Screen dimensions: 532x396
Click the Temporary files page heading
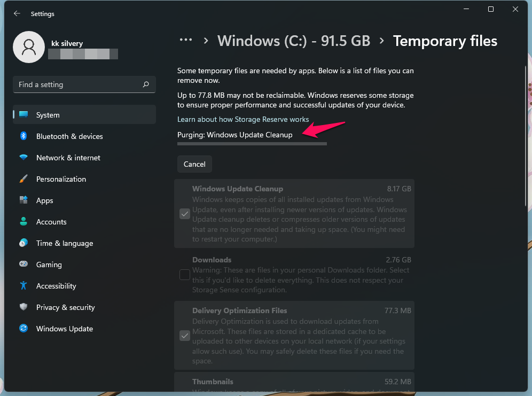click(x=445, y=41)
